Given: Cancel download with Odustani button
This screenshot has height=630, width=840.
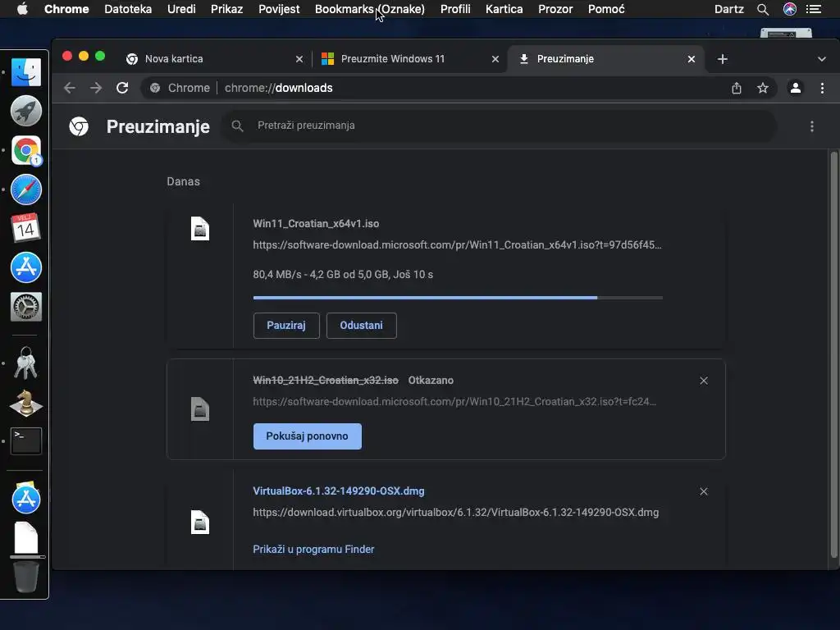Looking at the screenshot, I should point(362,326).
